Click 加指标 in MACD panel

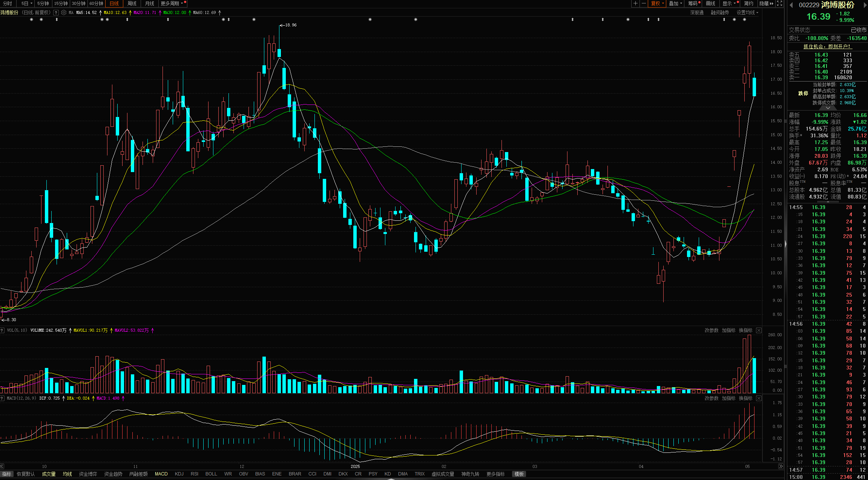pyautogui.click(x=728, y=398)
